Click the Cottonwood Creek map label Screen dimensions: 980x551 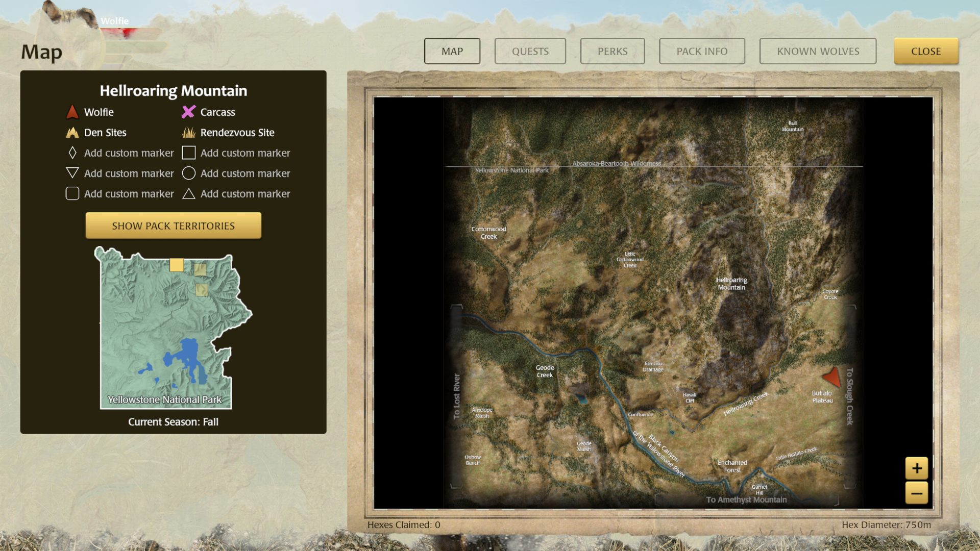point(488,233)
